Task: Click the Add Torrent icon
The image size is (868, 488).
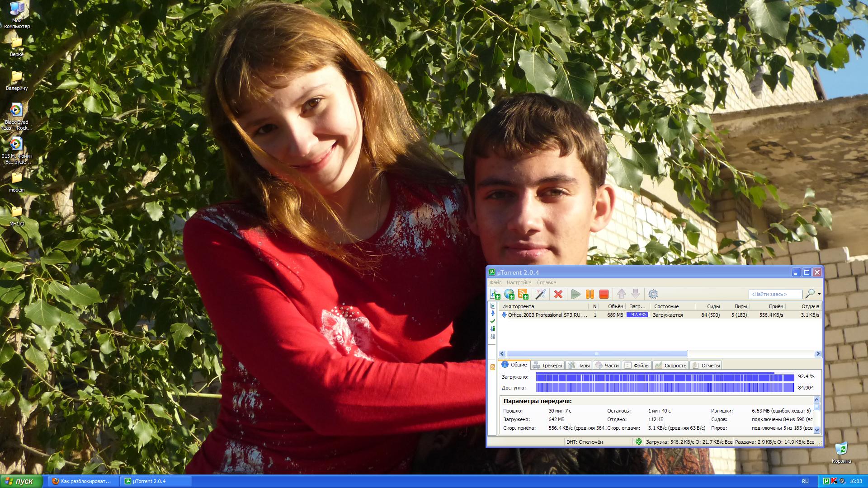Action: [x=495, y=294]
